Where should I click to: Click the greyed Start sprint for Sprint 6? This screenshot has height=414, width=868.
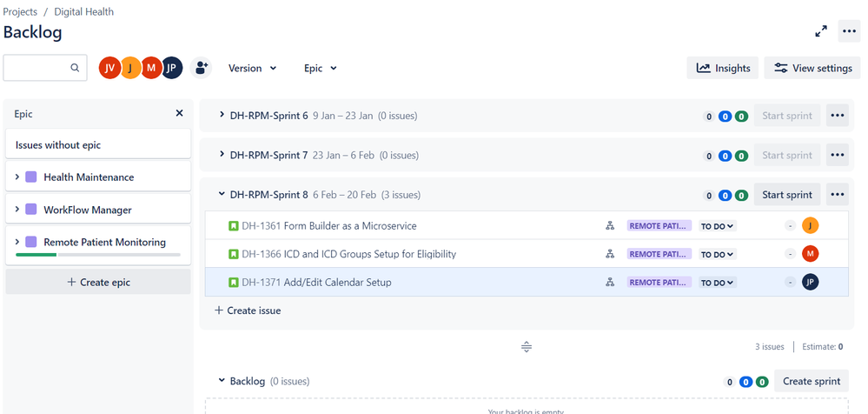(x=787, y=116)
